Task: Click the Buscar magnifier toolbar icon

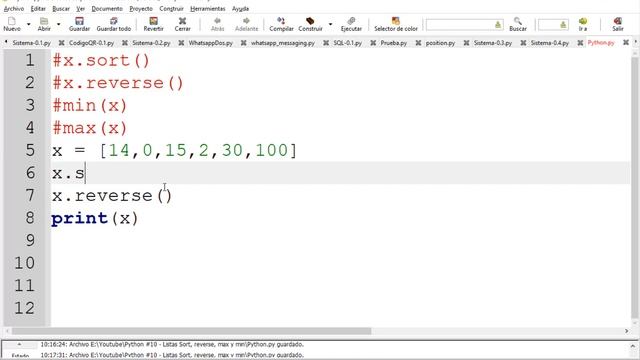Action: (x=518, y=24)
